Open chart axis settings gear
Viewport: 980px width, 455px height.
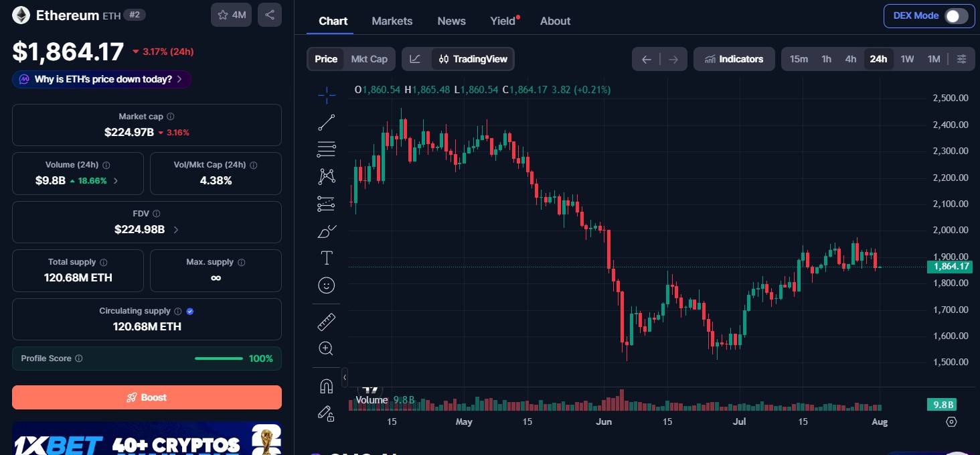tap(951, 421)
